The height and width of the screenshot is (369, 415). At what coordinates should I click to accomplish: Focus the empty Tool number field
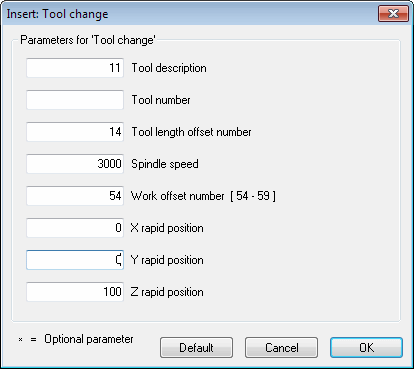pyautogui.click(x=75, y=100)
